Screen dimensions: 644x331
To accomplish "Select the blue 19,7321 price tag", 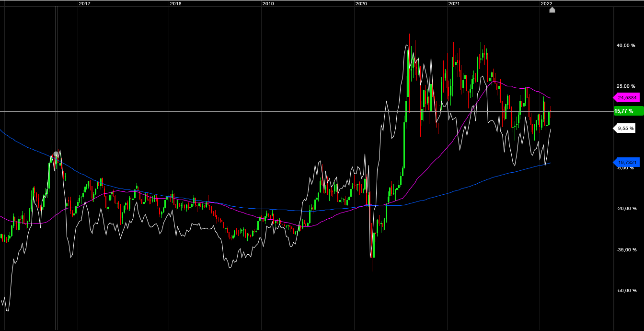I will 626,163.
